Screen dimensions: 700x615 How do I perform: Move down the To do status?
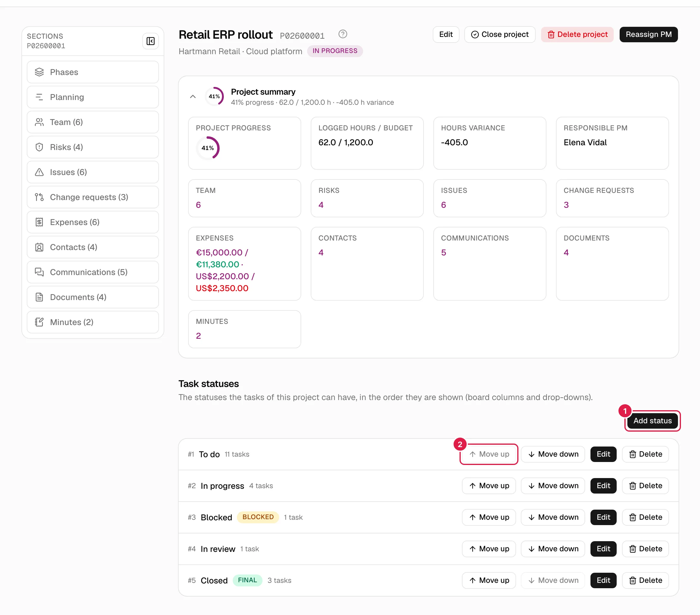[553, 454]
